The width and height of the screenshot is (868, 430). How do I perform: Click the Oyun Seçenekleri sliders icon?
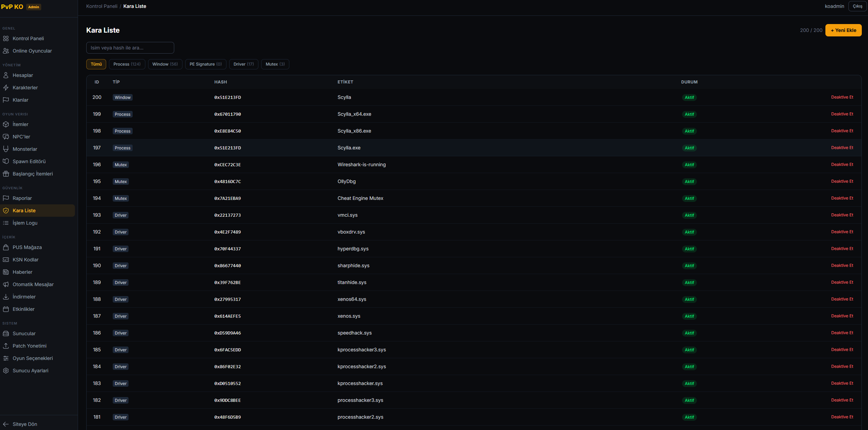coord(6,358)
